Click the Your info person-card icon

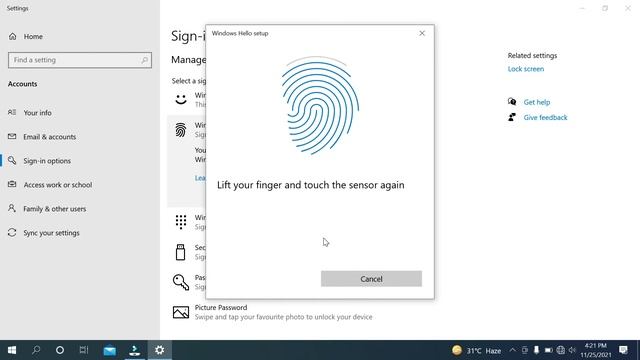(x=12, y=112)
